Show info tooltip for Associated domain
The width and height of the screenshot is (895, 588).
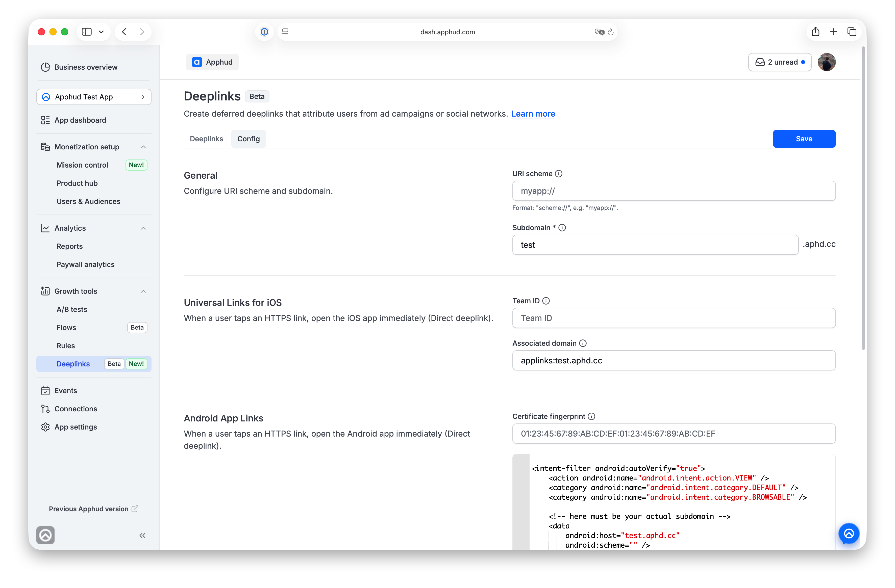pyautogui.click(x=583, y=343)
